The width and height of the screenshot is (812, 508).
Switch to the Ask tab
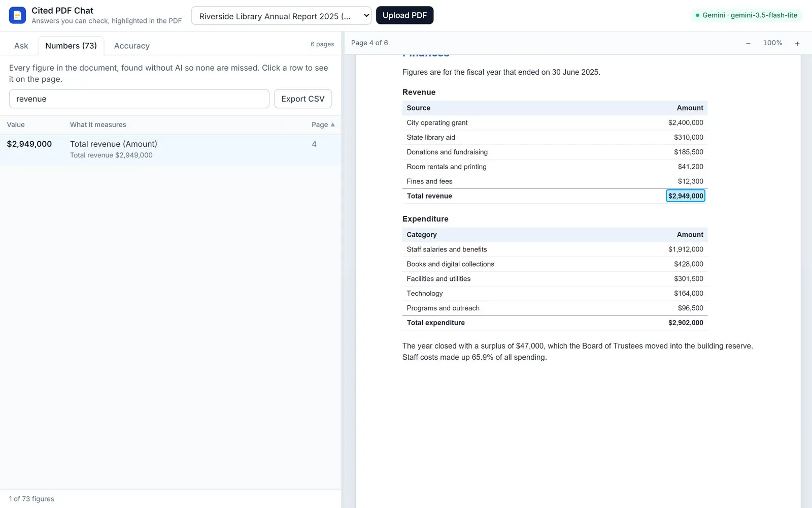[x=21, y=46]
